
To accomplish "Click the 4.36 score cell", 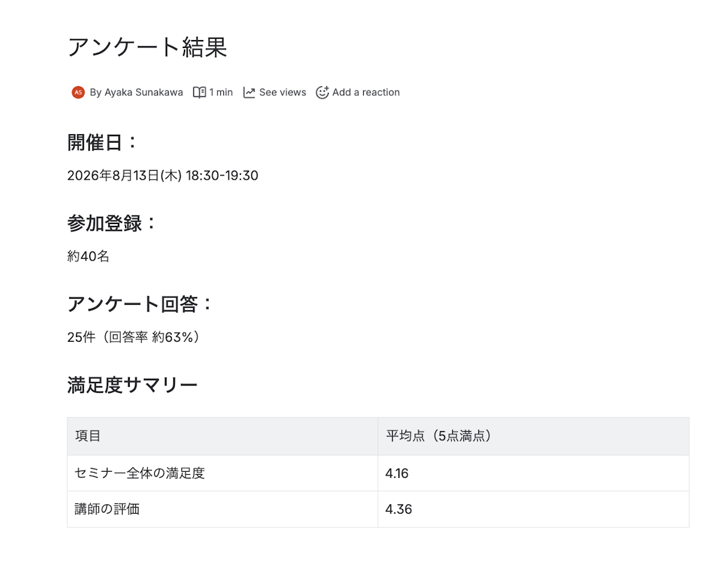I will click(534, 509).
